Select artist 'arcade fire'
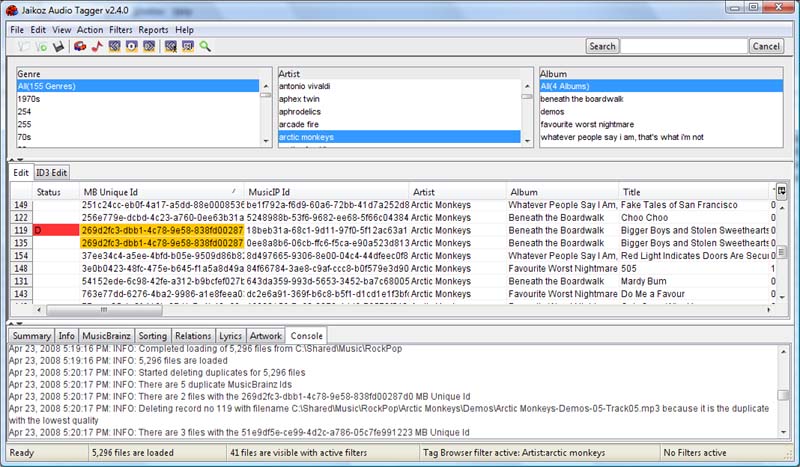The image size is (800, 467). (x=399, y=125)
